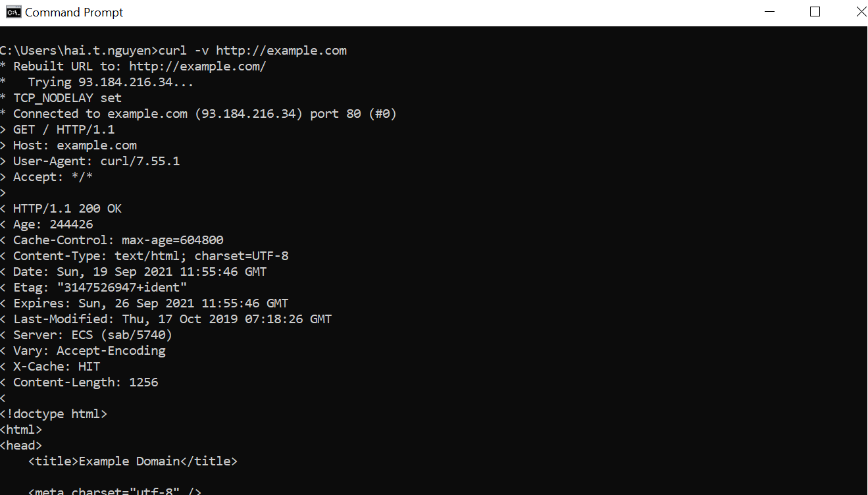Click the Etag 3147526947+ident value
Screen dimensions: 868x495
122,288
